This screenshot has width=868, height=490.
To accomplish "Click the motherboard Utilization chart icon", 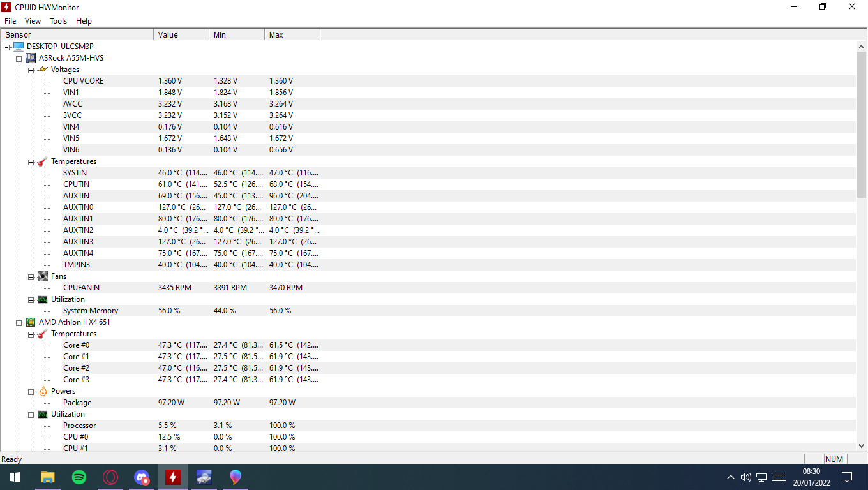I will coord(42,299).
